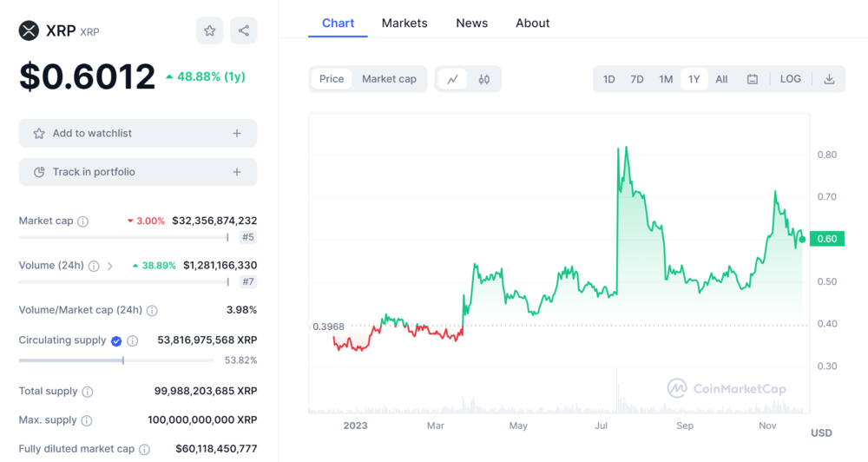This screenshot has height=462, width=868.
Task: Click the share icon button
Action: (244, 31)
